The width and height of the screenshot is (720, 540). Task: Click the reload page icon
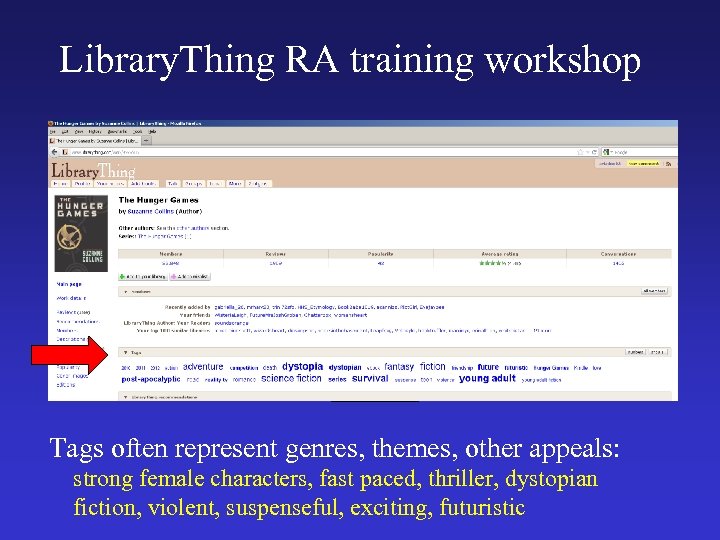(x=594, y=152)
